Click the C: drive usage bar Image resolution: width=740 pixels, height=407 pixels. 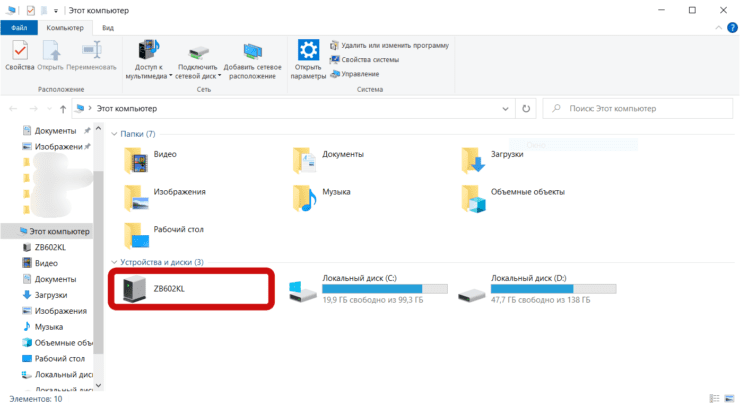click(385, 289)
